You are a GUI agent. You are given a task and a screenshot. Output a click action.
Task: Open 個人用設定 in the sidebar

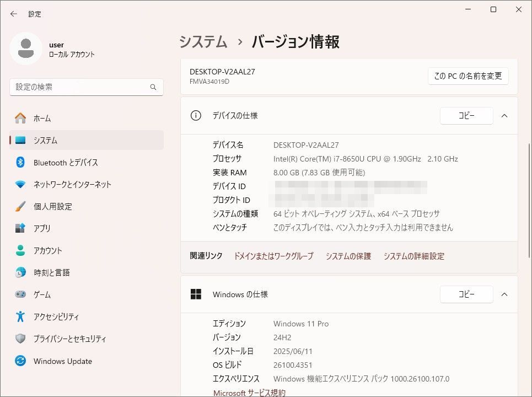(x=87, y=206)
